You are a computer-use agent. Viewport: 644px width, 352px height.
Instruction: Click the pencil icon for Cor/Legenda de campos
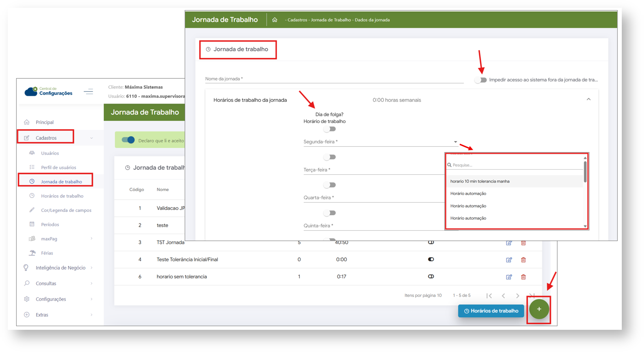(x=32, y=210)
